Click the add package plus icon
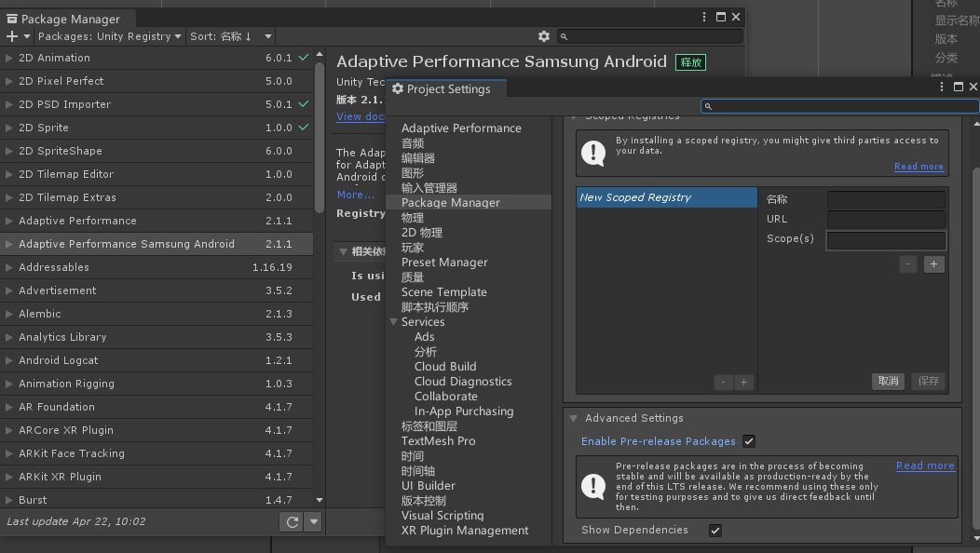 coord(12,37)
